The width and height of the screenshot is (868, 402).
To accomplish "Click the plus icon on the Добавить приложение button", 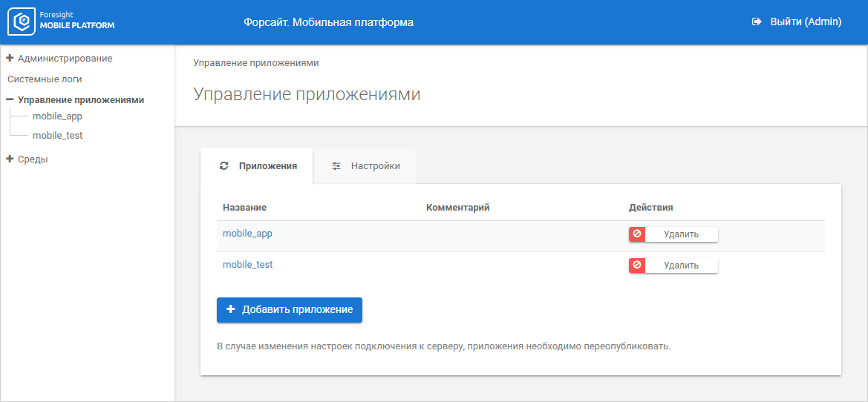I will coord(232,309).
